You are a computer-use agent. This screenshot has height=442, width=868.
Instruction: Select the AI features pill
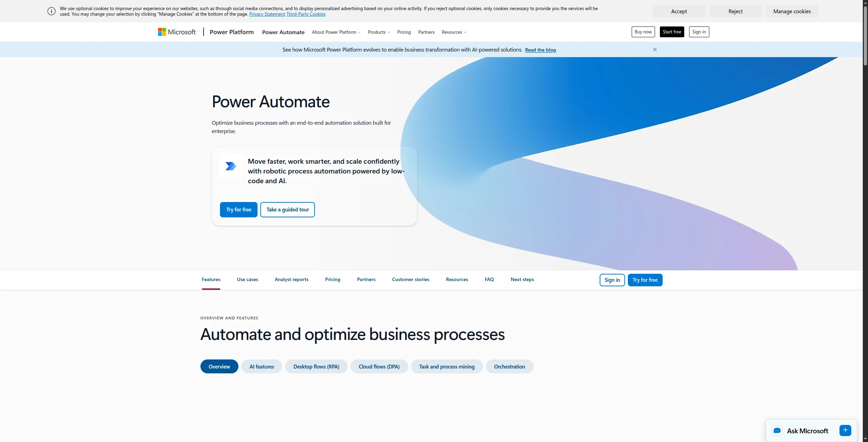[262, 366]
